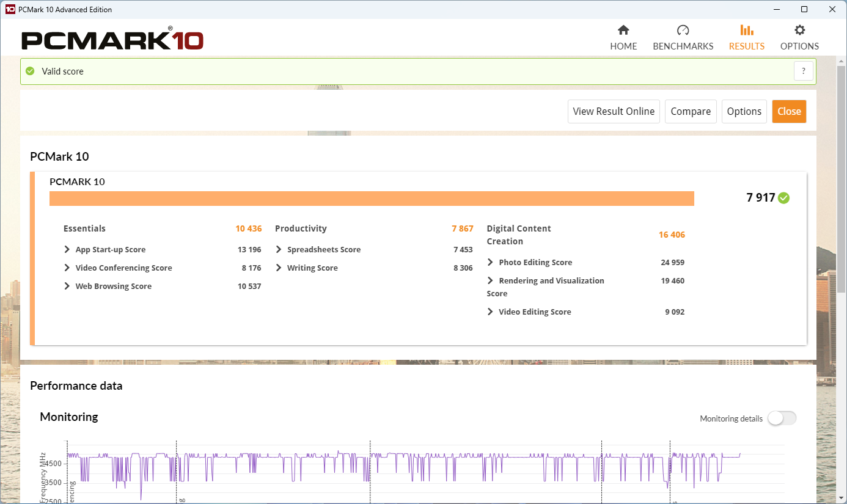This screenshot has width=847, height=504.
Task: Open the help question mark button
Action: point(804,71)
